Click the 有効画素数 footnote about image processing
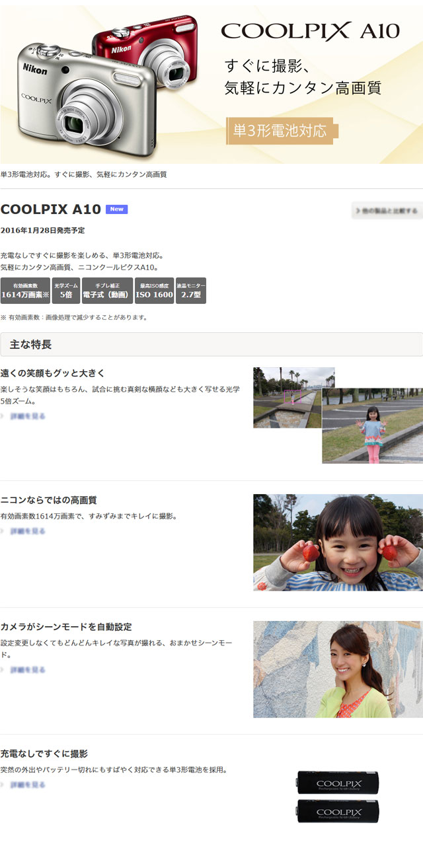423x868 pixels. coord(74,318)
